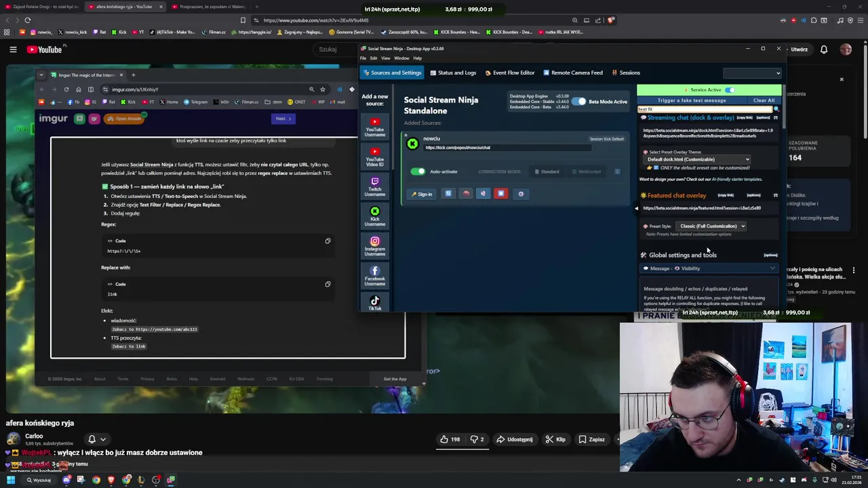
Task: Open the View menu
Action: point(385,58)
